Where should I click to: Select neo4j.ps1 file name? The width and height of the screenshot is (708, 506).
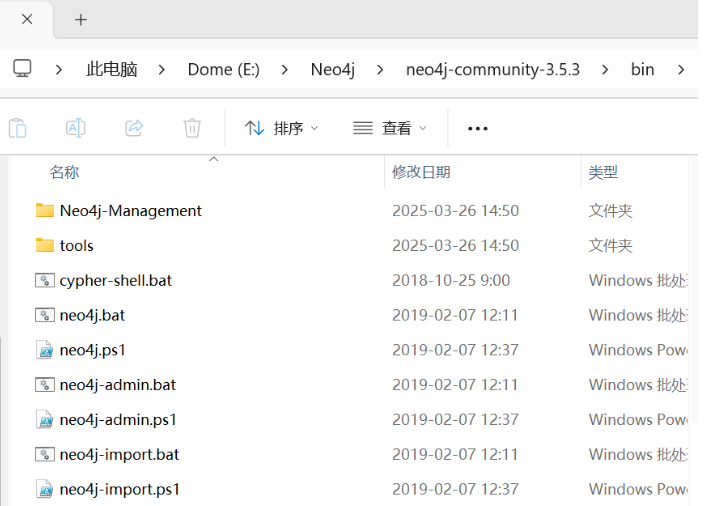93,350
